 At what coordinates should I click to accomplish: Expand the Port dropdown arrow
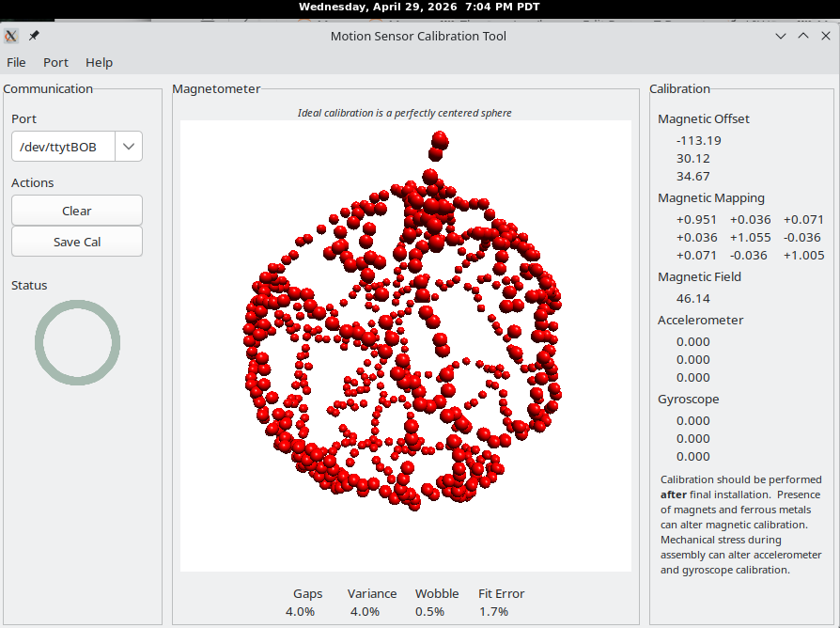tap(129, 147)
